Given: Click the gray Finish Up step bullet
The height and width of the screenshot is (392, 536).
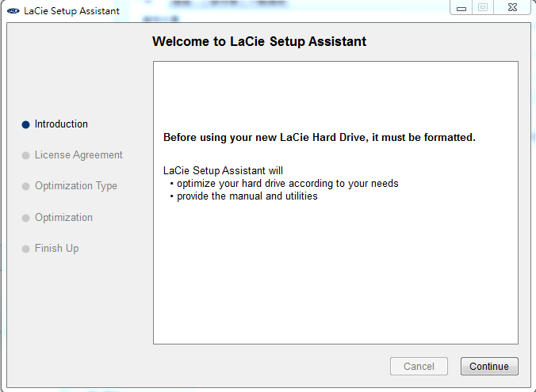Looking at the screenshot, I should point(26,249).
